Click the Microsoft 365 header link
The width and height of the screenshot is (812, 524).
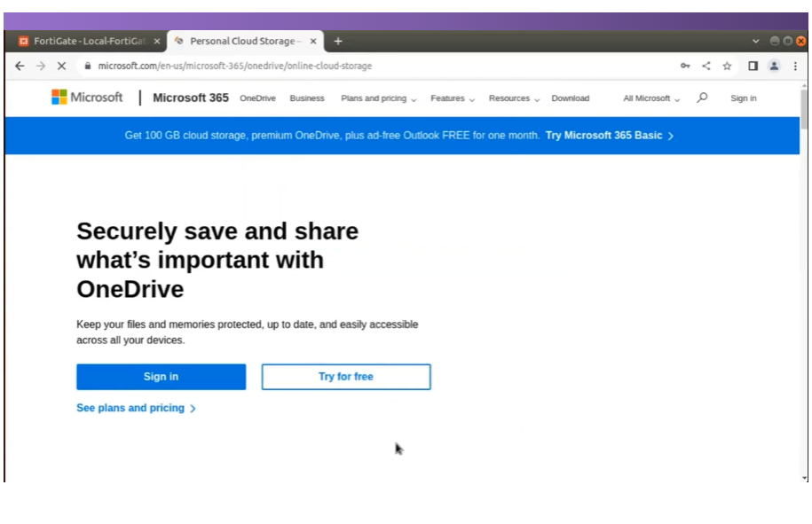[191, 98]
